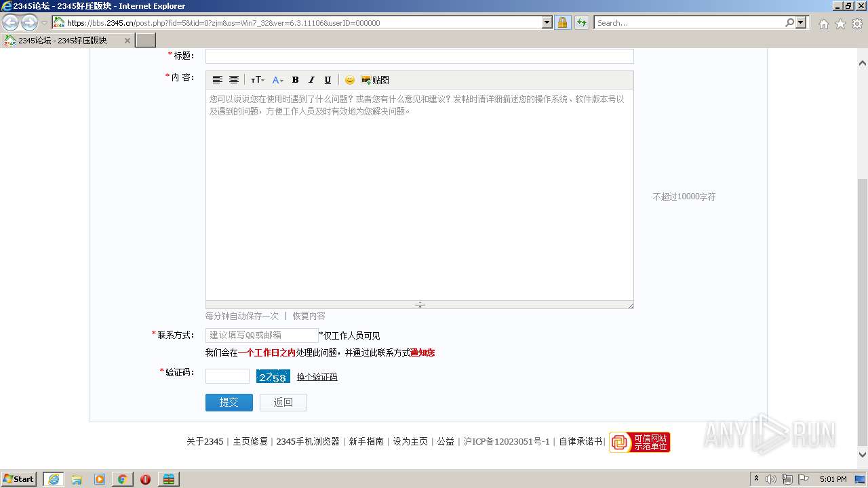The height and width of the screenshot is (488, 868).
Task: Open font size dropdown in editor
Action: coord(258,80)
